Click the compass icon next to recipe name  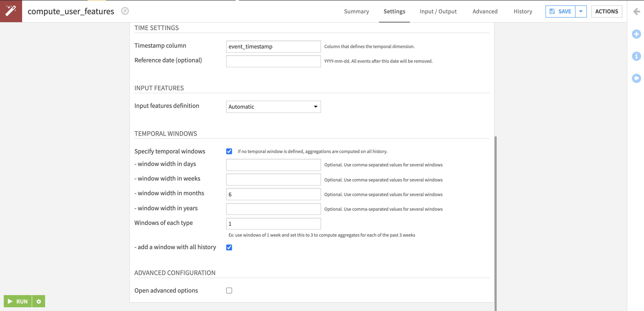(x=125, y=11)
